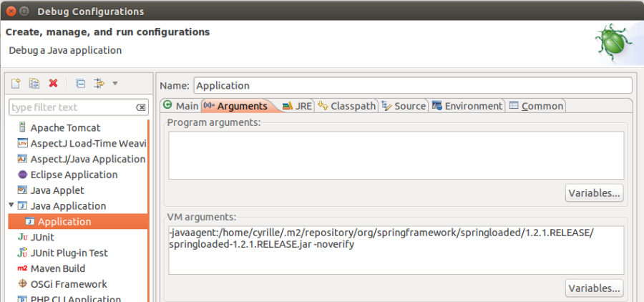Select Java Applet configuration type
This screenshot has height=302, width=644.
coord(57,190)
